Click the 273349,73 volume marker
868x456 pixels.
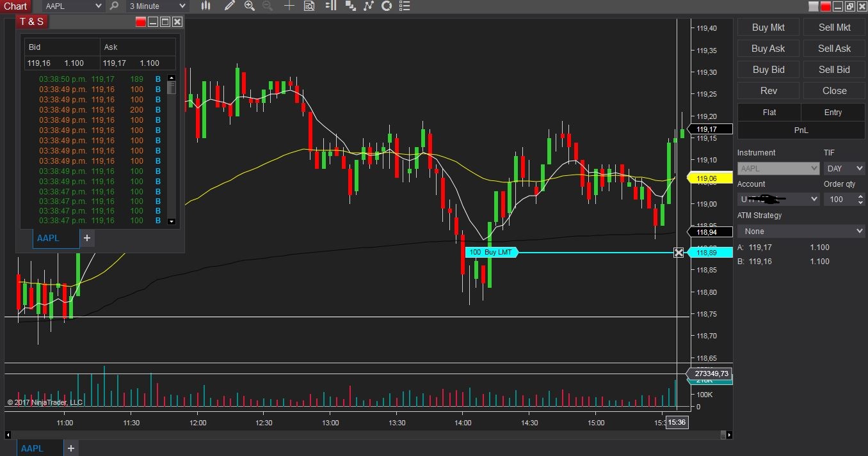[x=709, y=373]
